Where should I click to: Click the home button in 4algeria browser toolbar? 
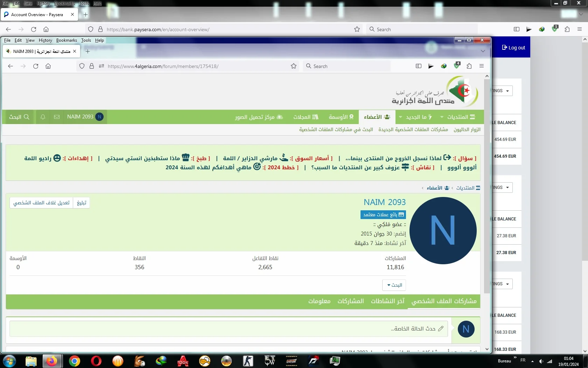[48, 66]
